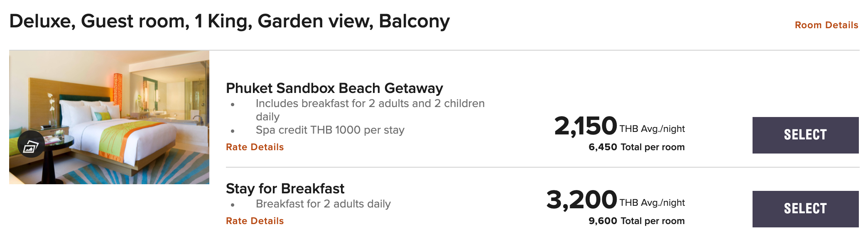This screenshot has height=239, width=868.
Task: View Rate Details for Stay for Breakfast
Action: click(x=255, y=221)
